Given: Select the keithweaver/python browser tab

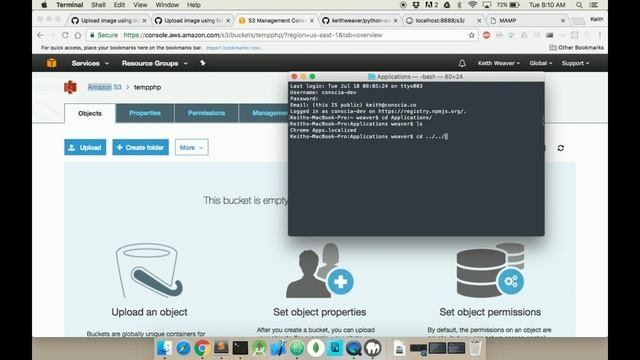Looking at the screenshot, I should coord(359,20).
